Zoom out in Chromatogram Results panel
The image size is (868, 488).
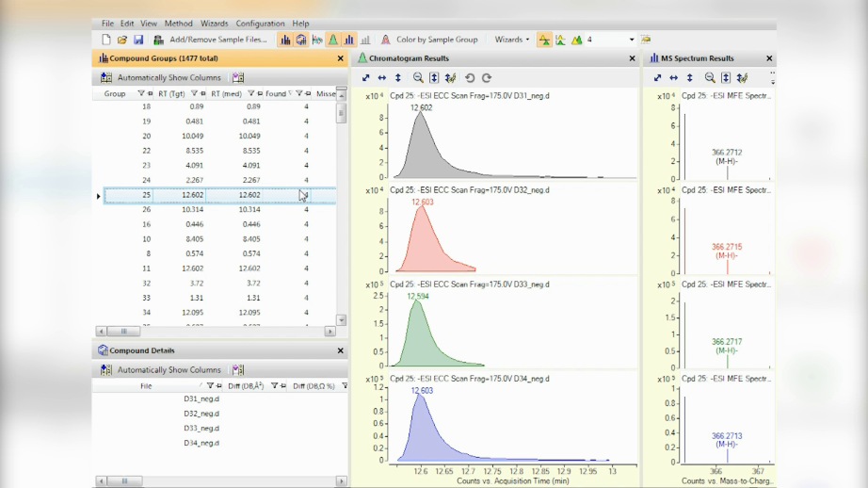pyautogui.click(x=418, y=78)
